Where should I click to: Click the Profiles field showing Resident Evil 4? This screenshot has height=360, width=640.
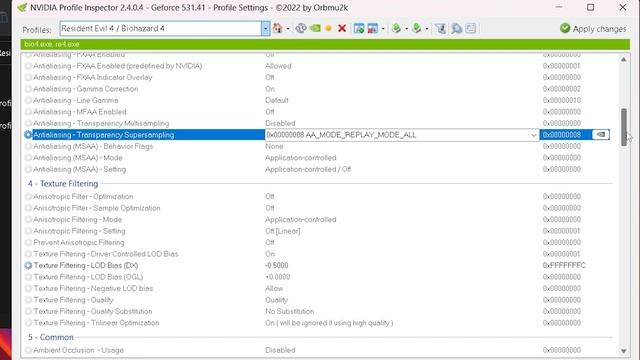click(161, 29)
